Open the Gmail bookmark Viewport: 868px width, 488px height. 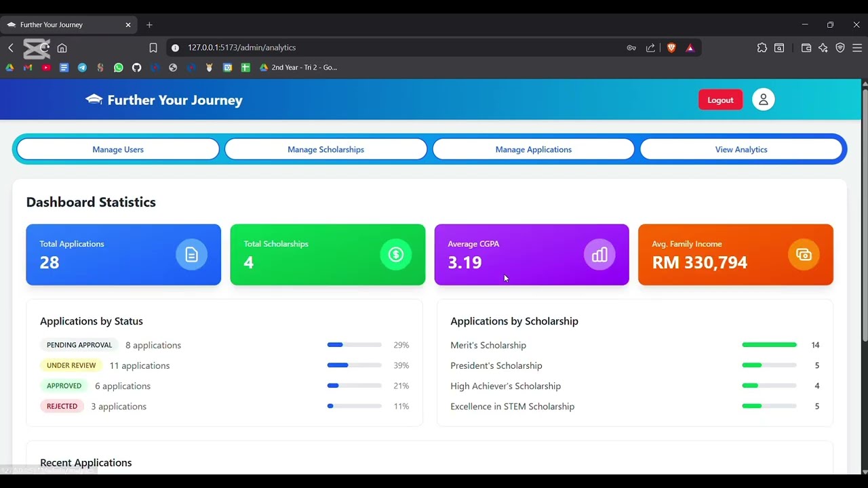coord(28,67)
